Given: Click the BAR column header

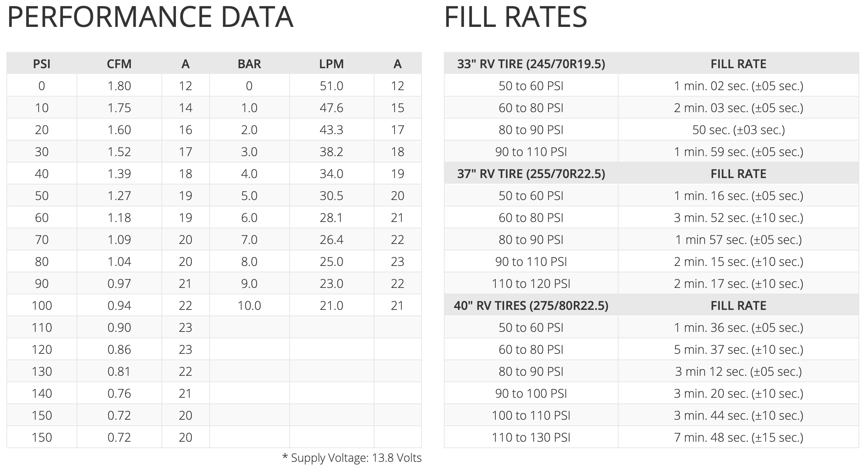Looking at the screenshot, I should pyautogui.click(x=249, y=64).
